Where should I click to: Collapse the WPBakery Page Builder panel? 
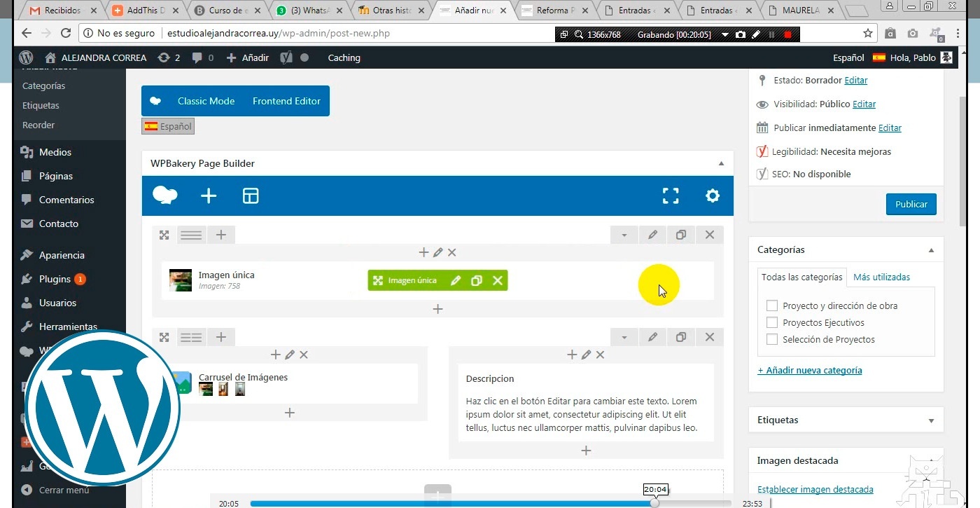coord(721,163)
